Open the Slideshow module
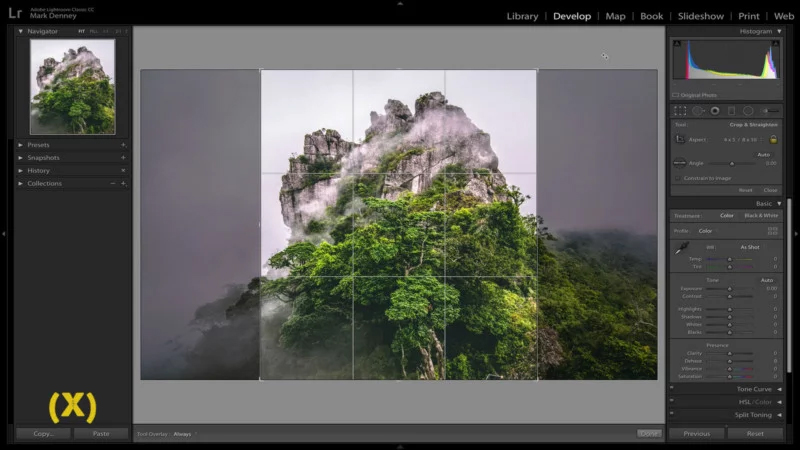 701,16
